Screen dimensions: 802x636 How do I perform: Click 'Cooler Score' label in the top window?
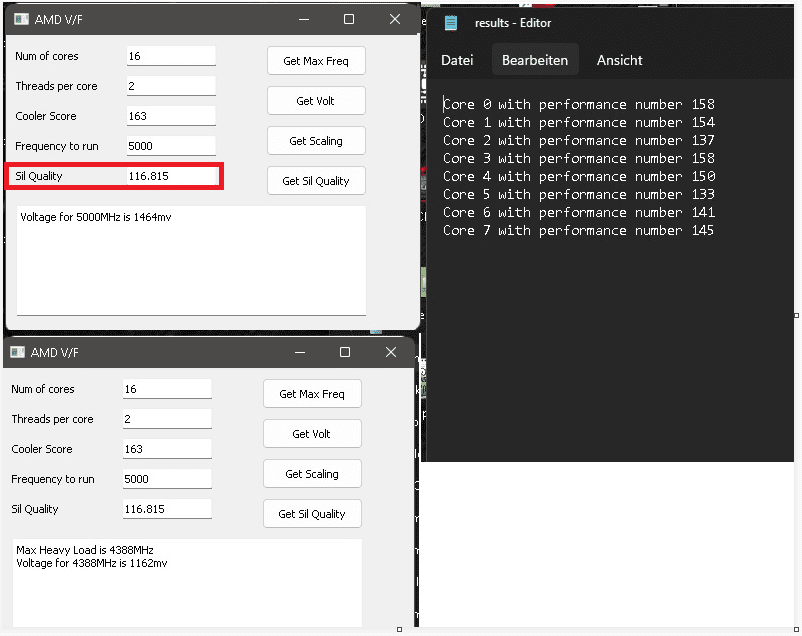(46, 116)
